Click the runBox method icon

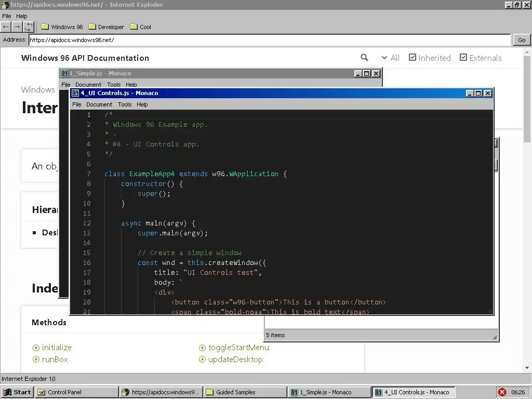click(x=36, y=360)
